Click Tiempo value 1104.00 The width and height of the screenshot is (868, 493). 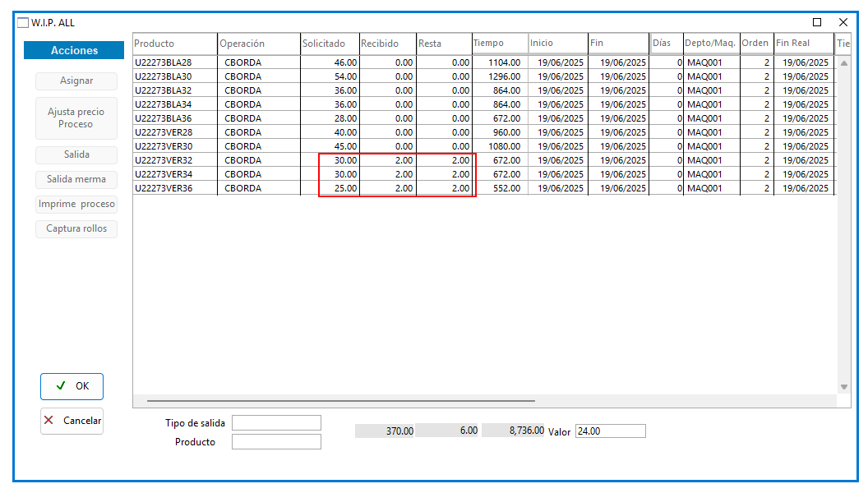click(x=505, y=62)
